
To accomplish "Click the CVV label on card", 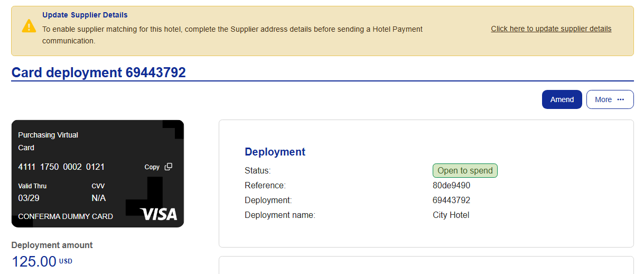I will tap(98, 186).
